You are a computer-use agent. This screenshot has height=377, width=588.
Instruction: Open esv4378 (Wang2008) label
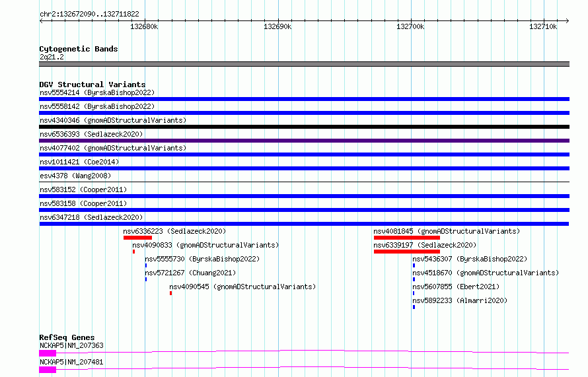pyautogui.click(x=75, y=176)
